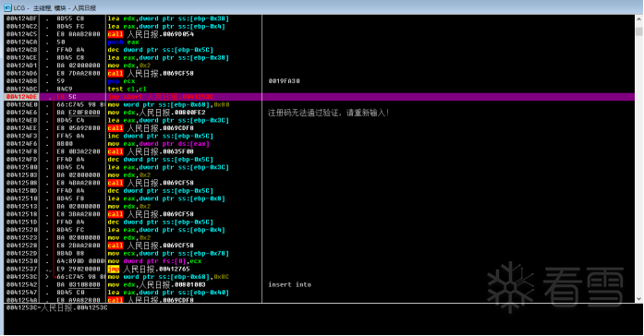Select call 人民日报.0069CF58 at 00412508
The height and width of the screenshot is (336, 644).
point(151,183)
